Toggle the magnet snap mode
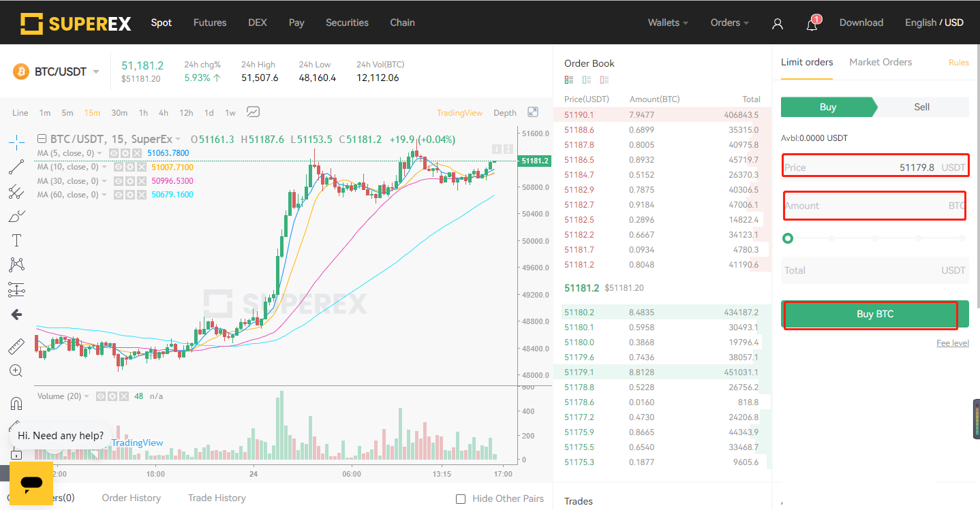The width and height of the screenshot is (980, 510). pyautogui.click(x=16, y=403)
